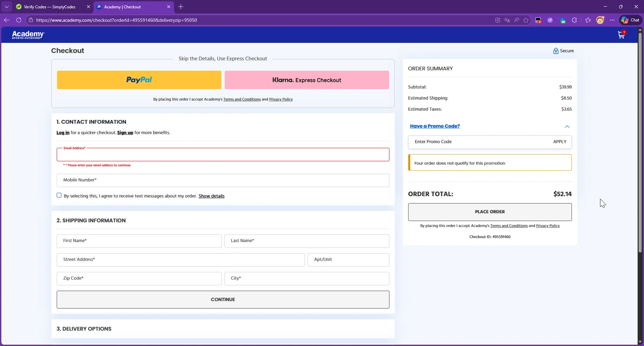Add this page to favorites with the star icon
Screen dimensions: 644x346
click(x=526, y=20)
